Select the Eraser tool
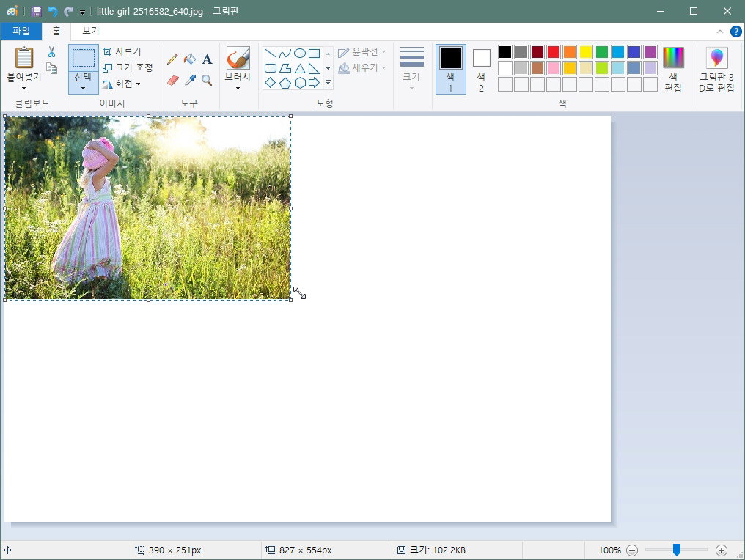 tap(172, 81)
